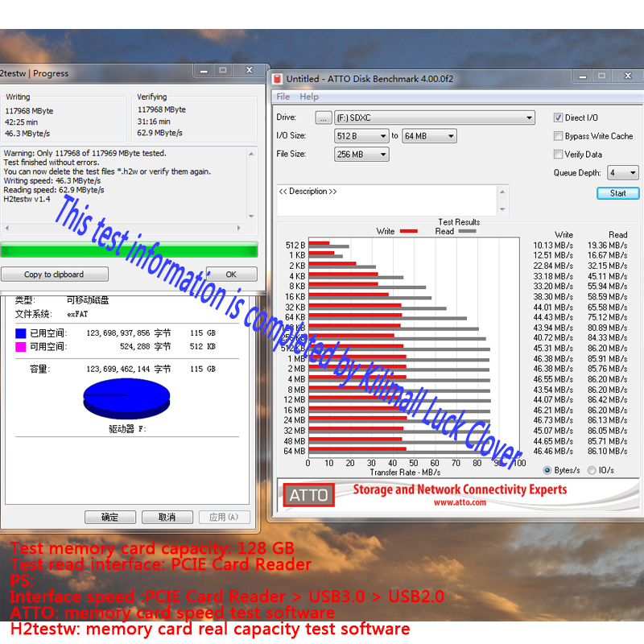Image resolution: width=644 pixels, height=644 pixels.
Task: Minimize the H2testw Progress window
Action: [x=204, y=71]
